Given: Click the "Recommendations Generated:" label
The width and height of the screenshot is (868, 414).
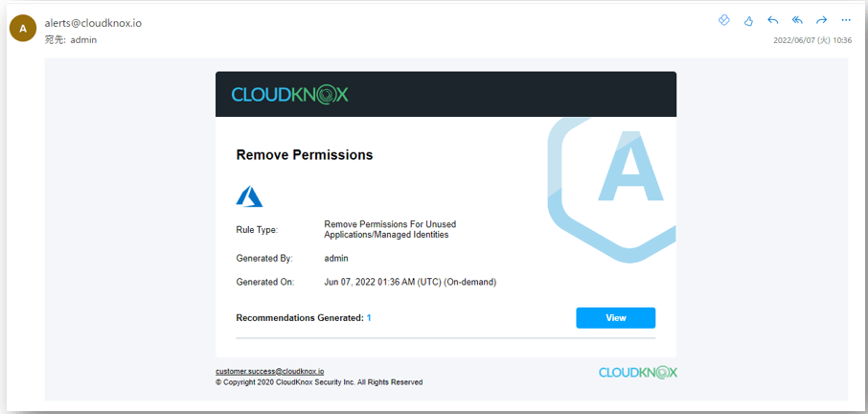Looking at the screenshot, I should [300, 318].
